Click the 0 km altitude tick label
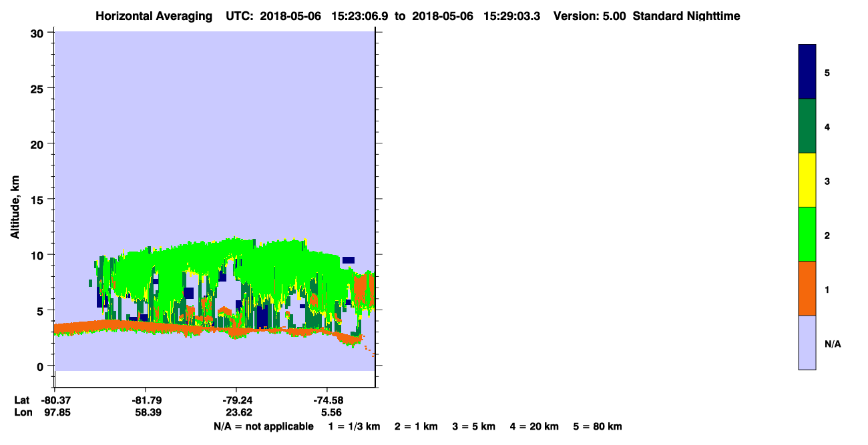 tap(41, 366)
